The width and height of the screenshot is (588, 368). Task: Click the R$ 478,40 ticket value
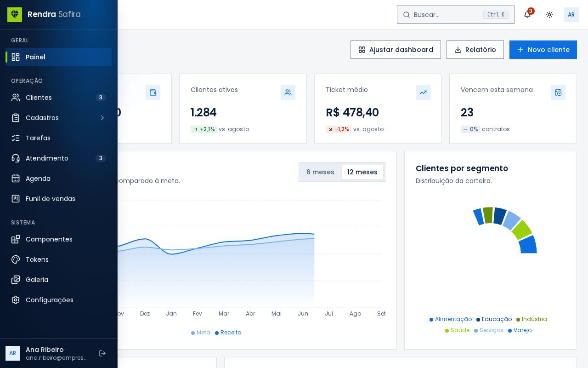click(x=352, y=113)
